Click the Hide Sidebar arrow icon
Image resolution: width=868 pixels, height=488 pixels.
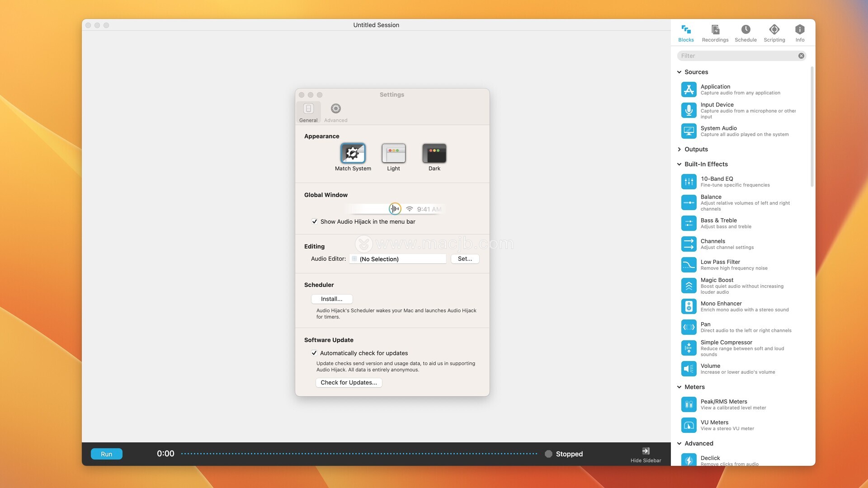(x=646, y=451)
